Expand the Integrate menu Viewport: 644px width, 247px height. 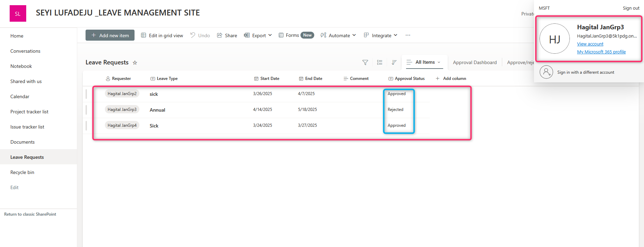click(x=381, y=35)
